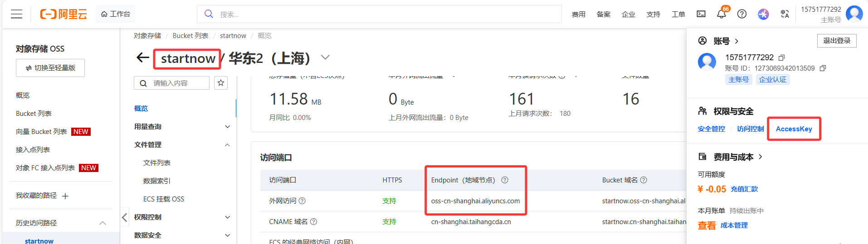Click the 退出登录 button

pos(836,41)
